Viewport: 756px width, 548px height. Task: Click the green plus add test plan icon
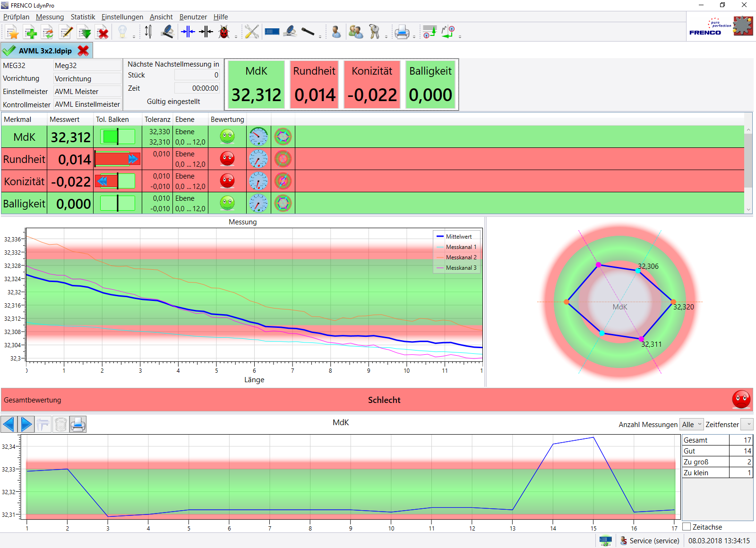coord(30,32)
